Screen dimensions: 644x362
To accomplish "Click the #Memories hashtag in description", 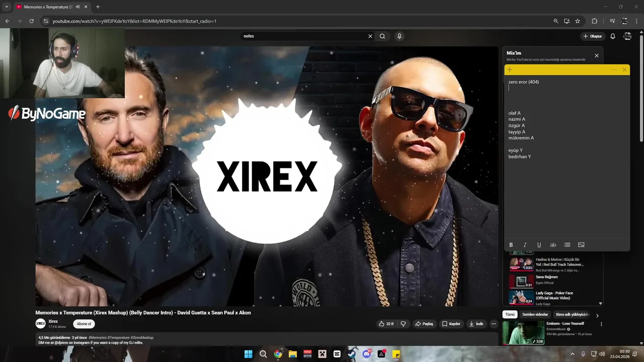I will (97, 337).
